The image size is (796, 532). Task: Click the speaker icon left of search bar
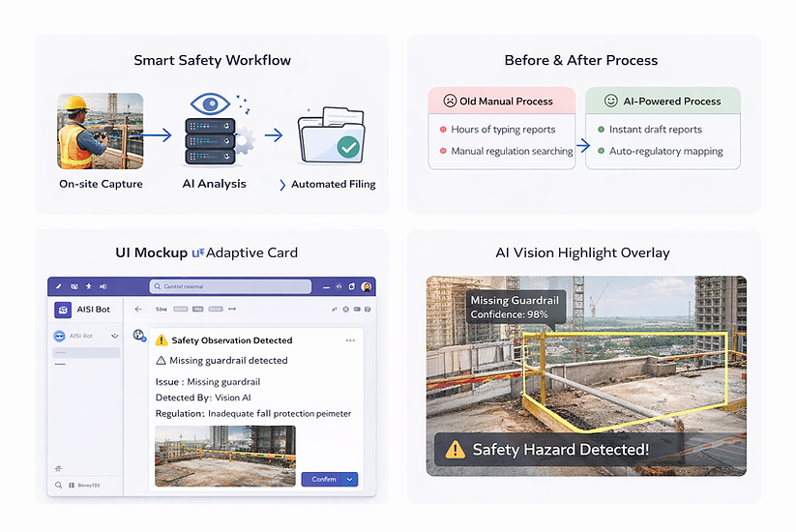pos(103,286)
